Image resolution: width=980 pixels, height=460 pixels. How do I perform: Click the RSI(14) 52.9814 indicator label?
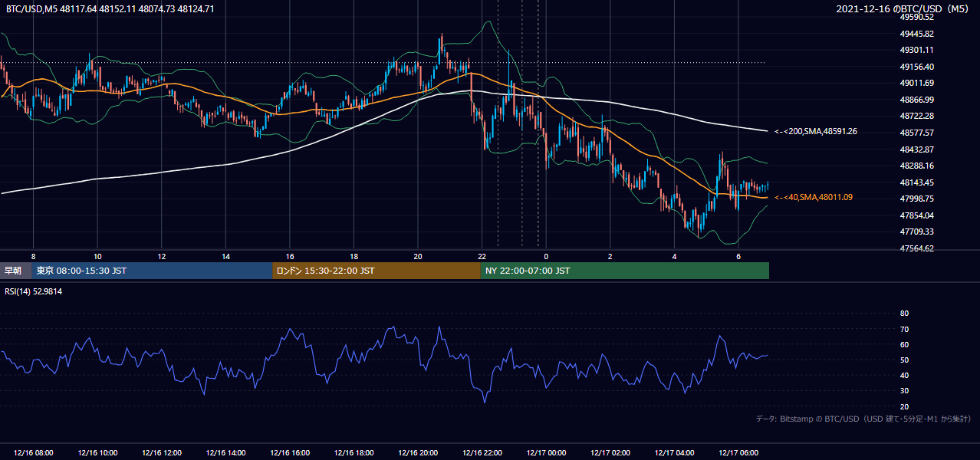pyautogui.click(x=34, y=291)
